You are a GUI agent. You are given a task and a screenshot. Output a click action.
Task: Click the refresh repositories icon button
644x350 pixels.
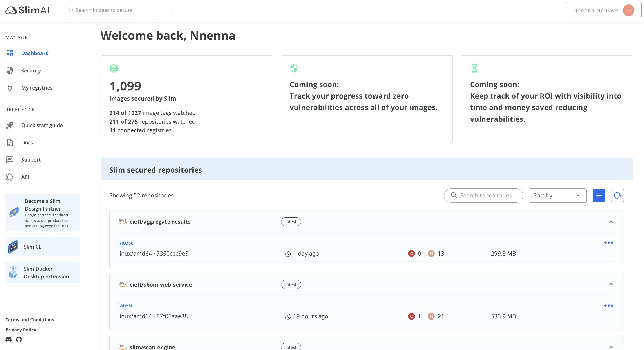(x=617, y=195)
